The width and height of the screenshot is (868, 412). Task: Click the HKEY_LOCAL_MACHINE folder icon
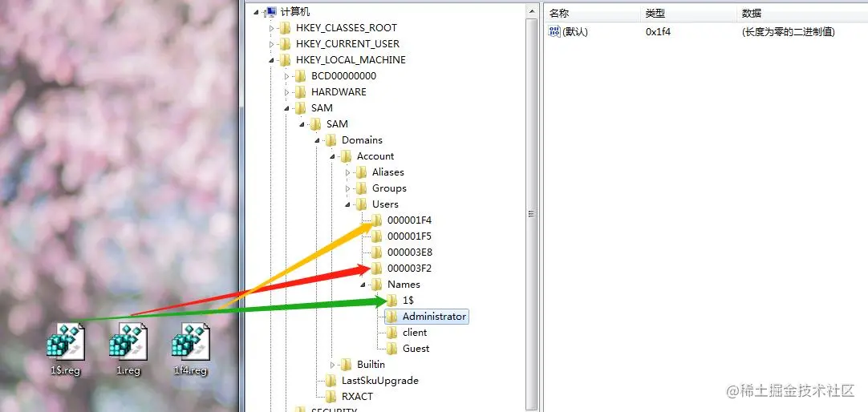[x=286, y=60]
